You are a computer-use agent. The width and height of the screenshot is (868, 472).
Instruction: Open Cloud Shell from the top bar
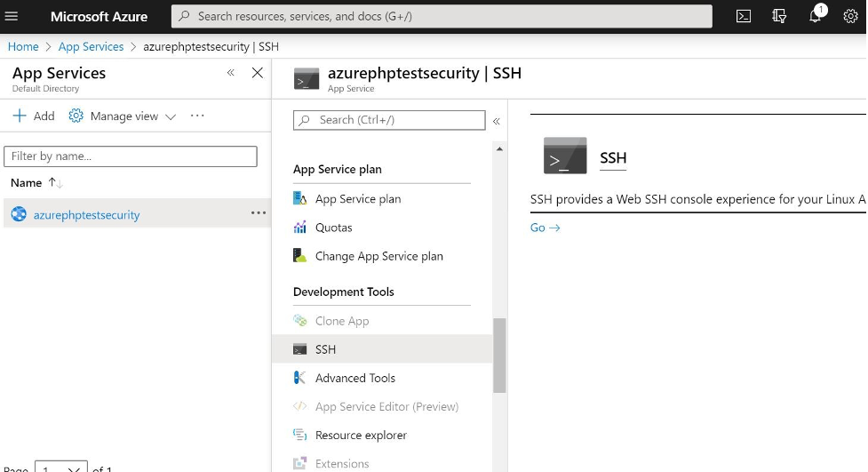tap(744, 16)
